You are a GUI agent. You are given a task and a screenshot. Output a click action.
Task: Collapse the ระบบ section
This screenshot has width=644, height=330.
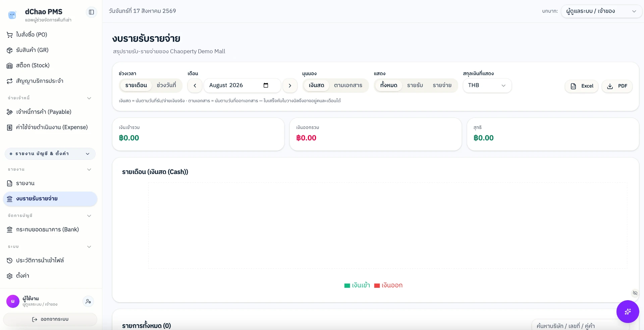50,247
